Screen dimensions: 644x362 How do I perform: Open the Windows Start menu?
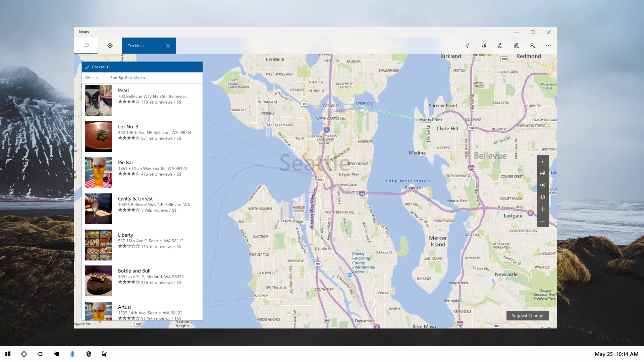(x=8, y=354)
